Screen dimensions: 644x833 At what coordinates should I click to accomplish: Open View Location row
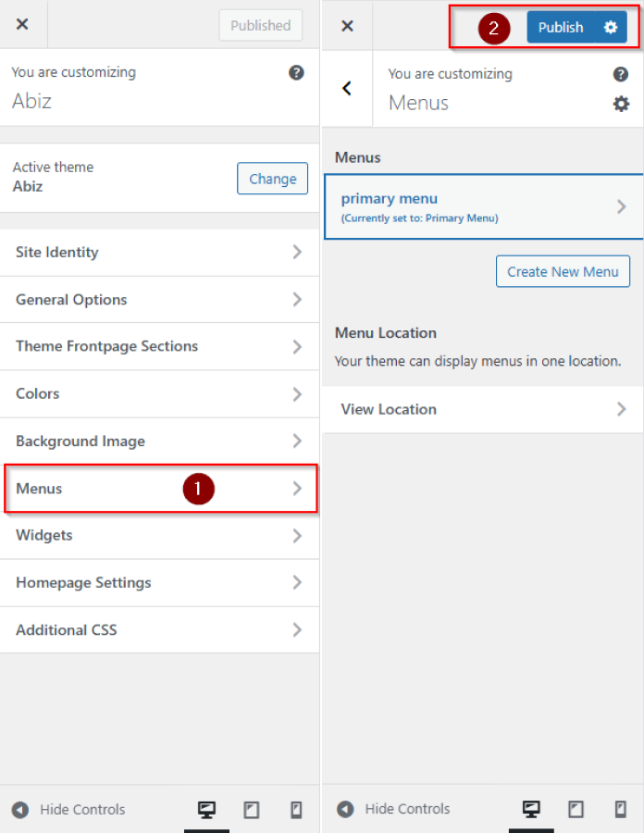[x=483, y=409]
